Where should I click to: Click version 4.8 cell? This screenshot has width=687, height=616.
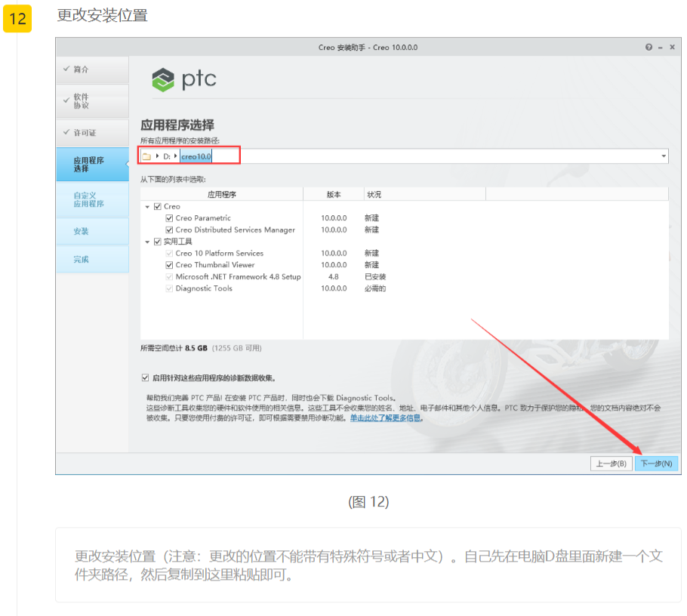[334, 277]
